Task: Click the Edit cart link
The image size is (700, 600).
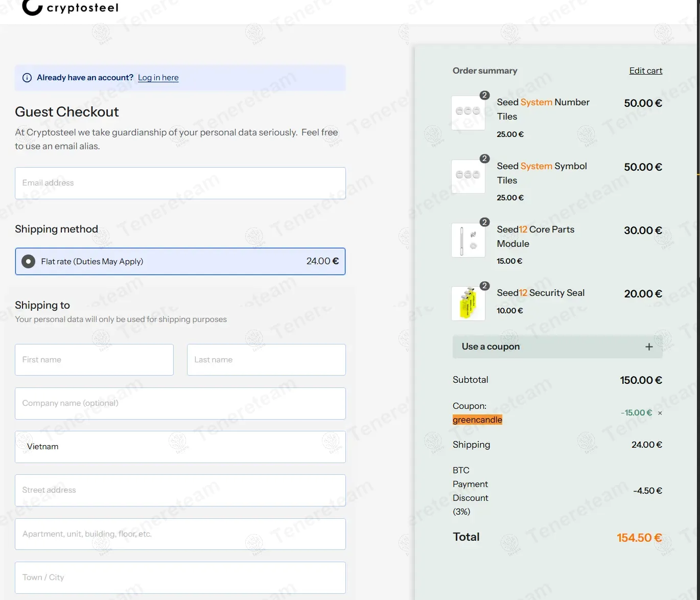Action: click(645, 71)
